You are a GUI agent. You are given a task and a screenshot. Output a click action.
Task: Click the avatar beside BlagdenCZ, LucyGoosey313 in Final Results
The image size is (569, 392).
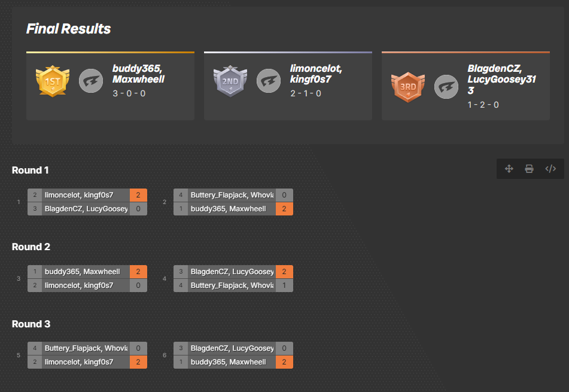pos(446,86)
